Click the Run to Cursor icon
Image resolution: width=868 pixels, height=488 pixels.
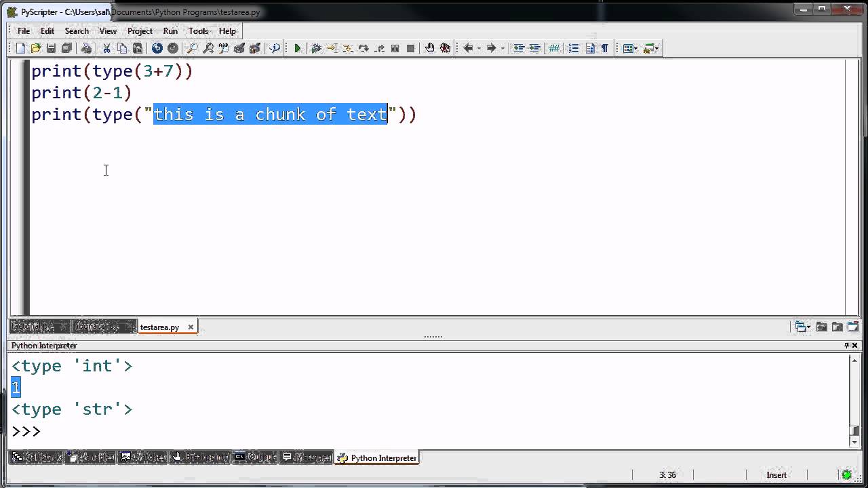[332, 48]
